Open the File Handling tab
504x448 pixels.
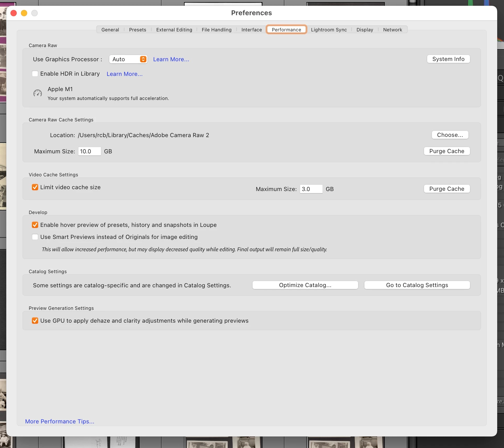(216, 30)
